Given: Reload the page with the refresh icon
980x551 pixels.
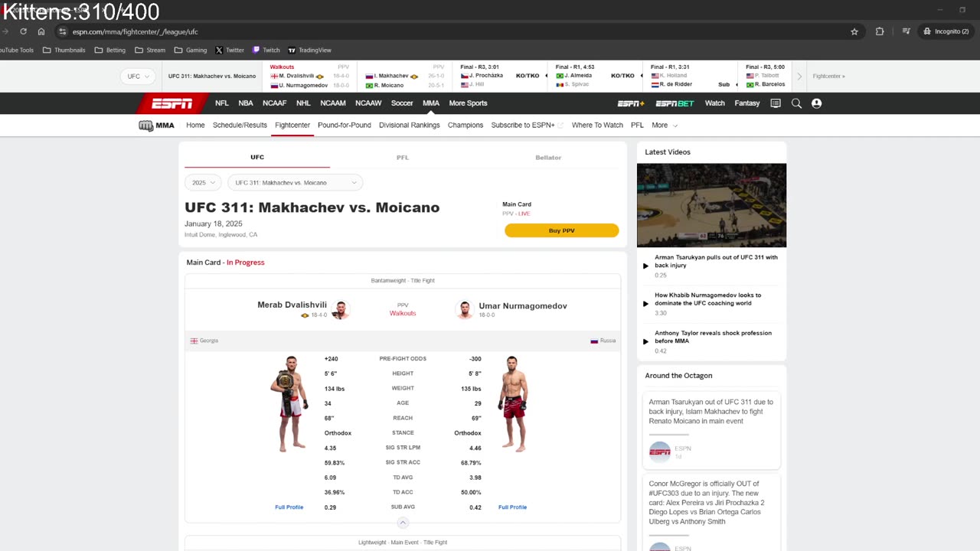Looking at the screenshot, I should 23,31.
